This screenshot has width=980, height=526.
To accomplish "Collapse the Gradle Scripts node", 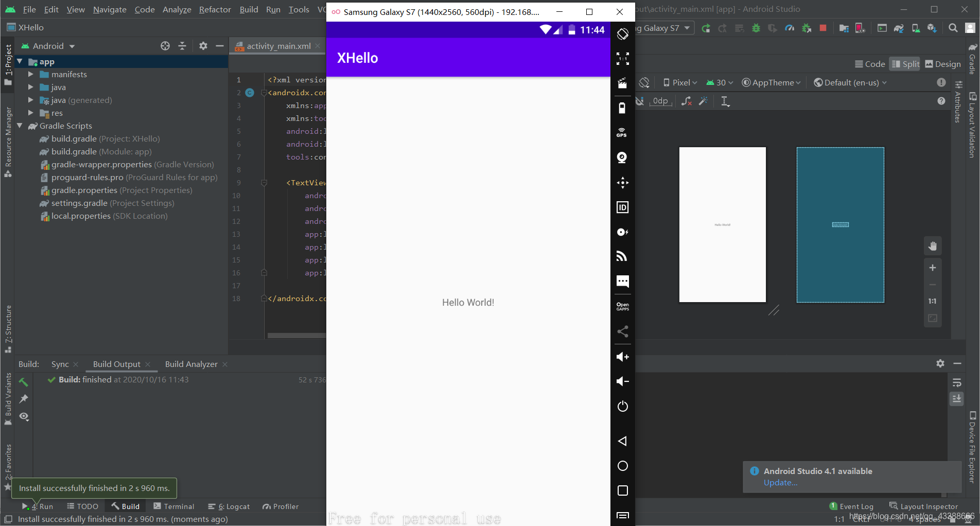I will (20, 126).
